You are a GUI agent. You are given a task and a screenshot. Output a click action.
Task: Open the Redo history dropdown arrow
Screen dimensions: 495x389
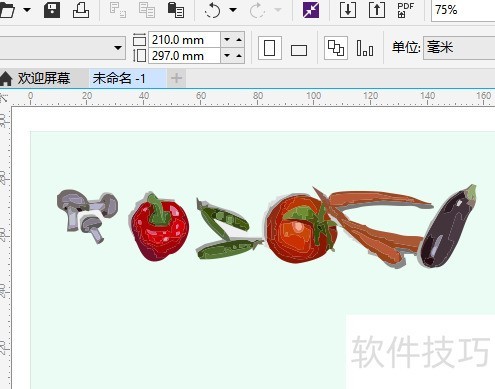coord(277,10)
